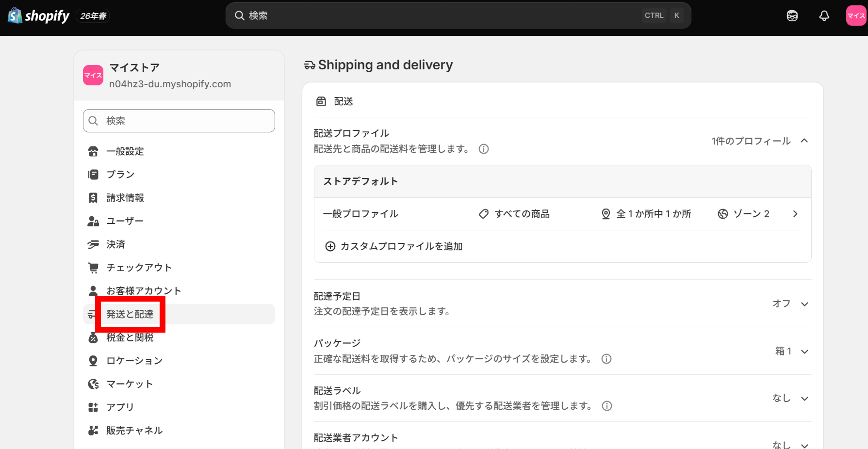
Task: Click the truck icon beside Shipping and delivery
Action: coord(310,65)
